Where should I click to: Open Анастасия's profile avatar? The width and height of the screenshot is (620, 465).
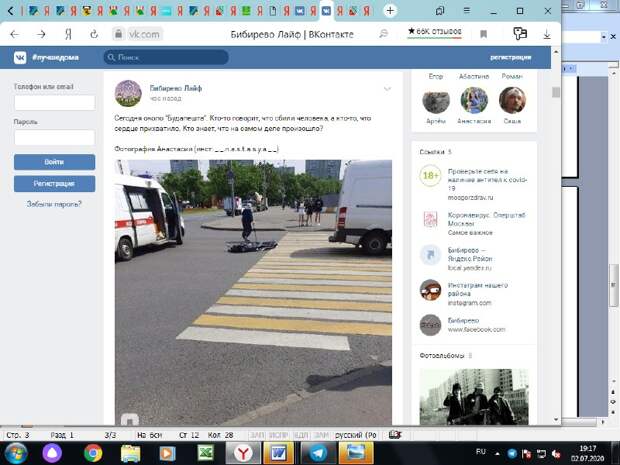coord(474,100)
